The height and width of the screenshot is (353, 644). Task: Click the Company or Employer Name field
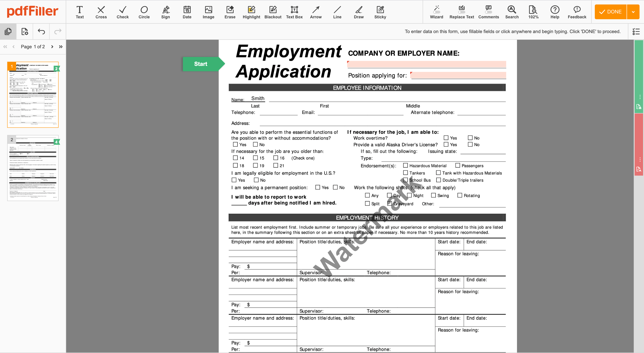click(426, 64)
